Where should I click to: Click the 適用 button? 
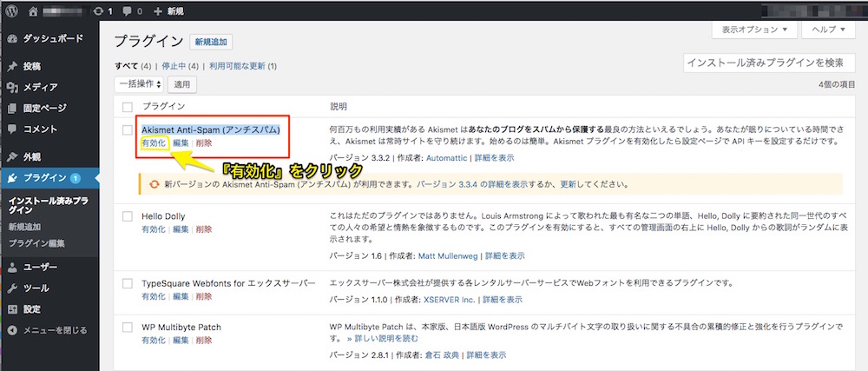[182, 85]
